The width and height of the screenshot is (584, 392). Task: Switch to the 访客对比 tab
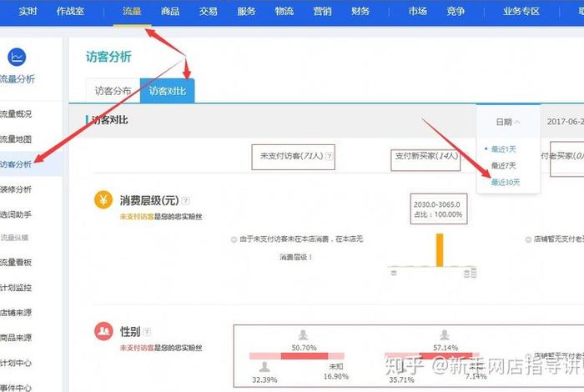click(x=167, y=90)
